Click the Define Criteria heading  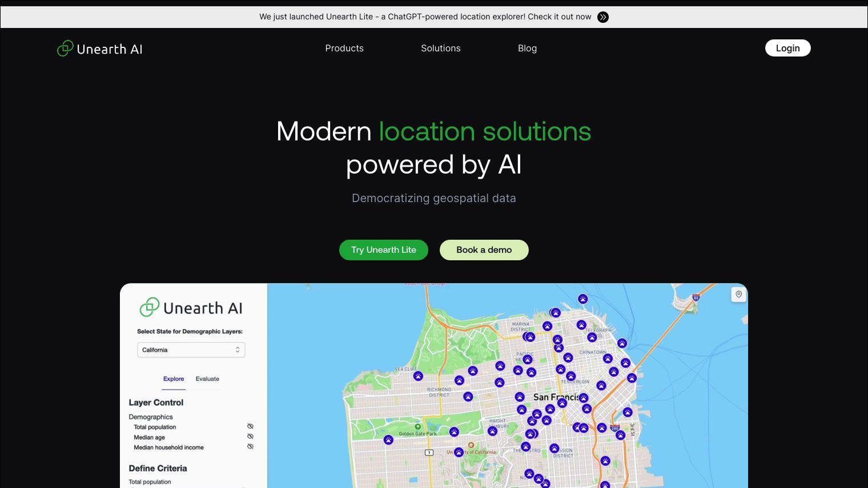tap(158, 468)
